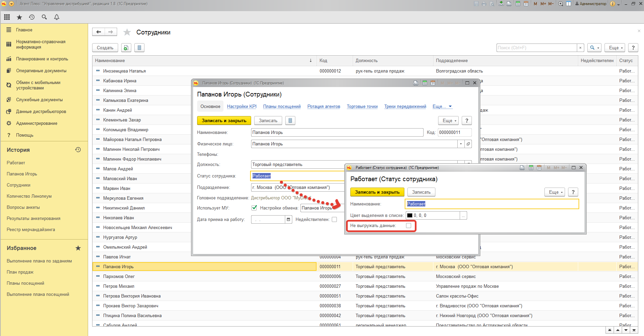Sort by the Наименование column header
Image resolution: width=644 pixels, height=336 pixels.
[x=204, y=61]
